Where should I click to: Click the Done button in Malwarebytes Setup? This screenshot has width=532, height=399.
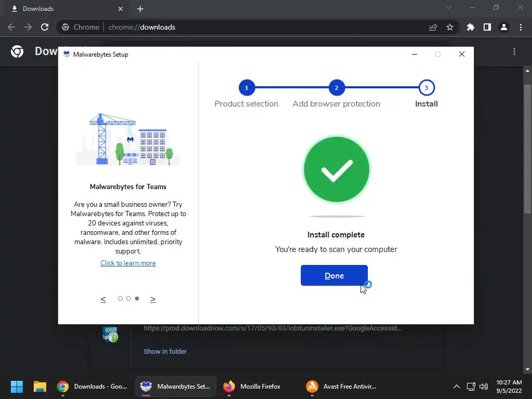pos(334,275)
